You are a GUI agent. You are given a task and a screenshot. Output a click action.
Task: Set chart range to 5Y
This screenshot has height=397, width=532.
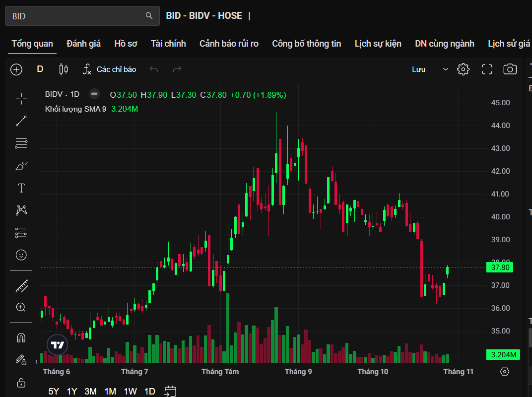54,392
